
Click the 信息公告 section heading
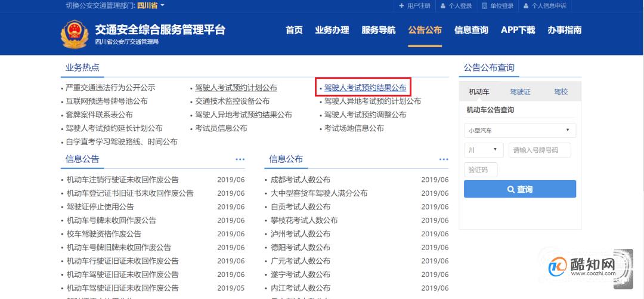tap(82, 159)
